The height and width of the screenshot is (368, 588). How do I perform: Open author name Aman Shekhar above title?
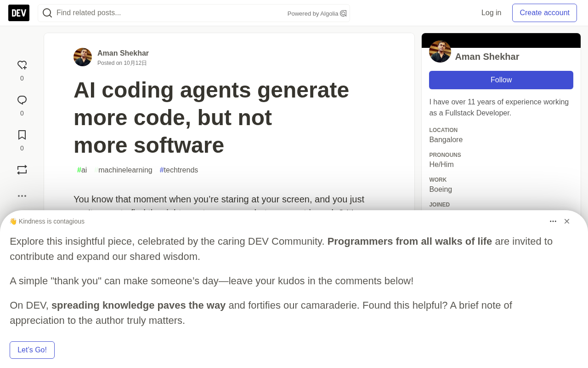pos(123,53)
